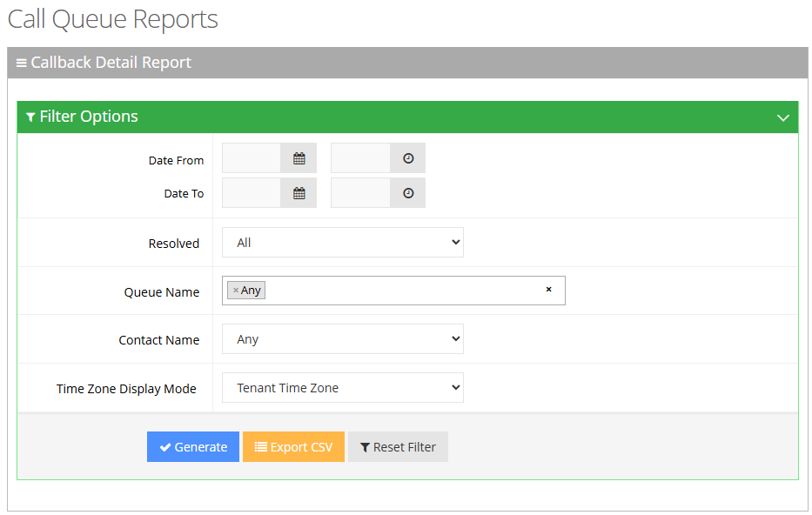
Task: Open the Date From clock time picker
Action: (407, 158)
